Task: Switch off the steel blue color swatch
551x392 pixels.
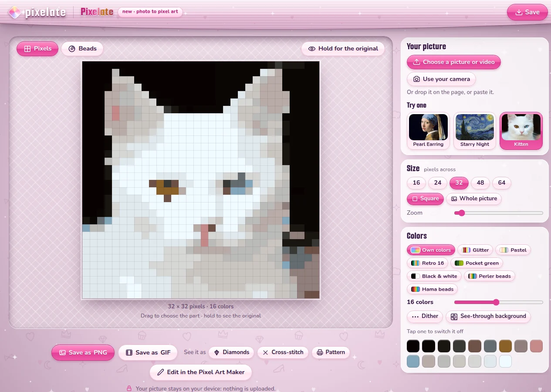Action: coord(413,362)
